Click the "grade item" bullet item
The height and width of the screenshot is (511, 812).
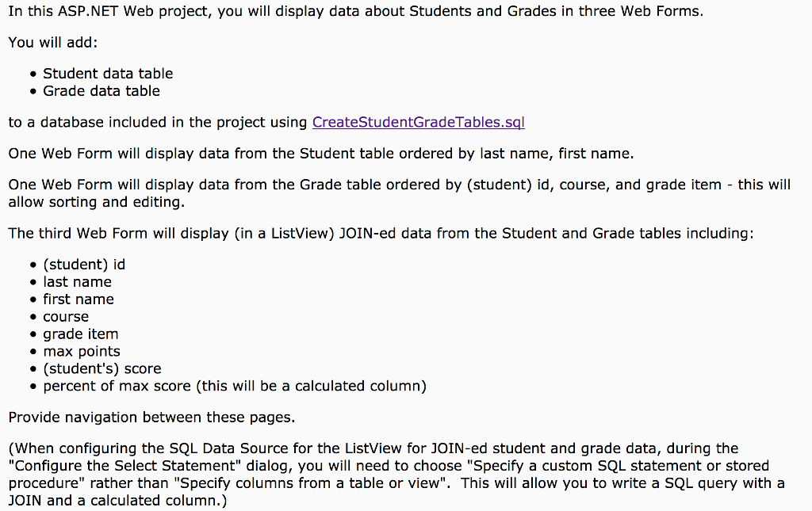81,334
